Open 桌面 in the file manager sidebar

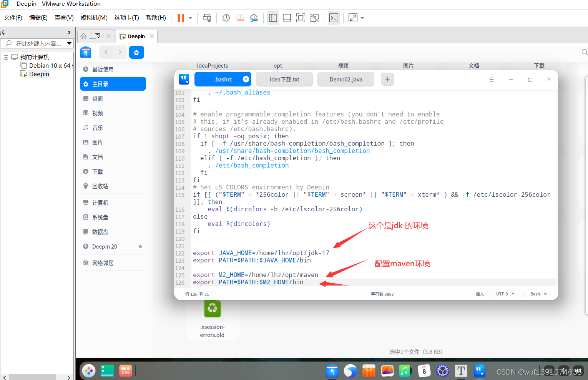pyautogui.click(x=113, y=99)
